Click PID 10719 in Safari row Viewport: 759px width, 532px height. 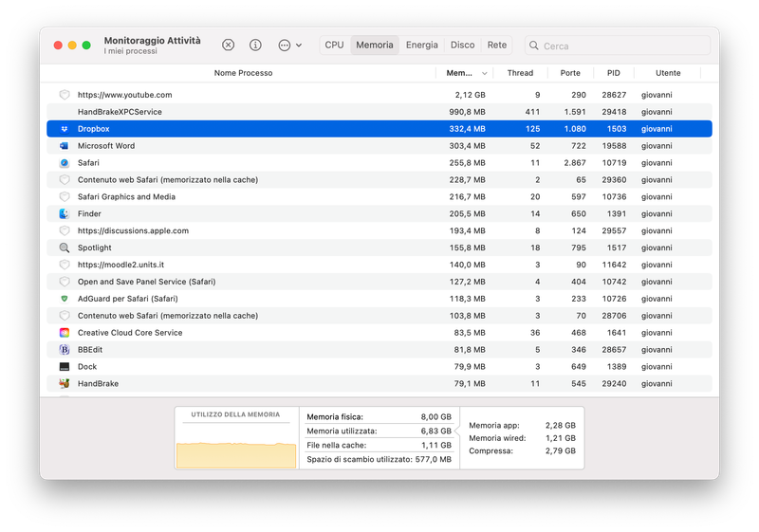tap(614, 163)
